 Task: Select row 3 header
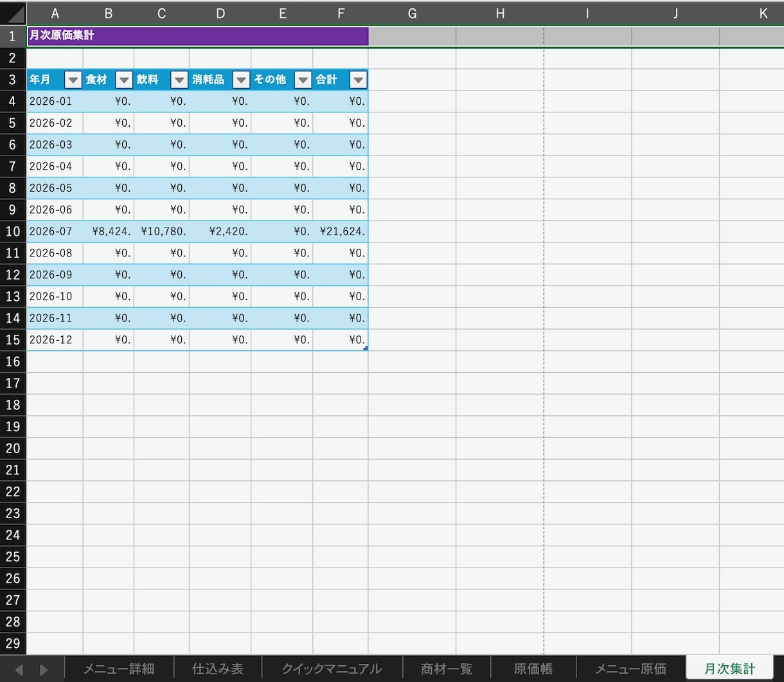point(13,80)
